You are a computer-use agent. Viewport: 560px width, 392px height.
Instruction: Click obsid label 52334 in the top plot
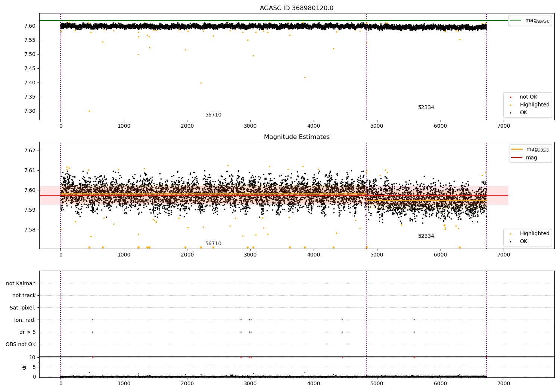click(426, 108)
